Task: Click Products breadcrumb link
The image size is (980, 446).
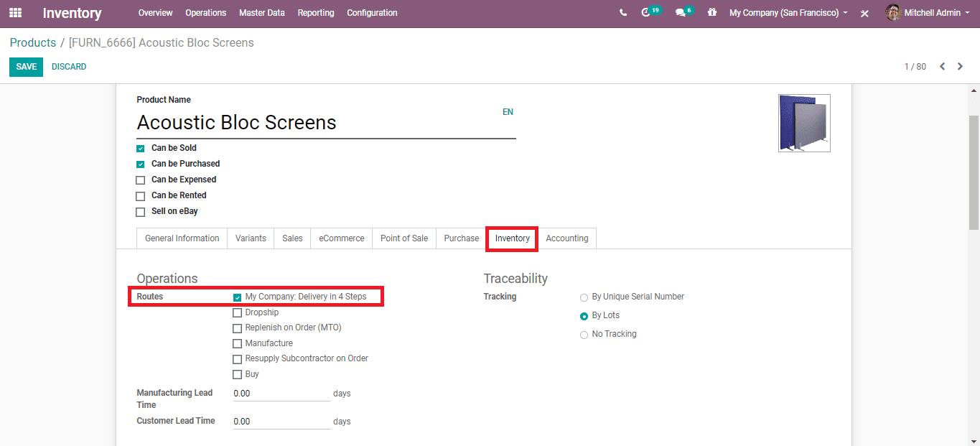Action: [x=33, y=43]
